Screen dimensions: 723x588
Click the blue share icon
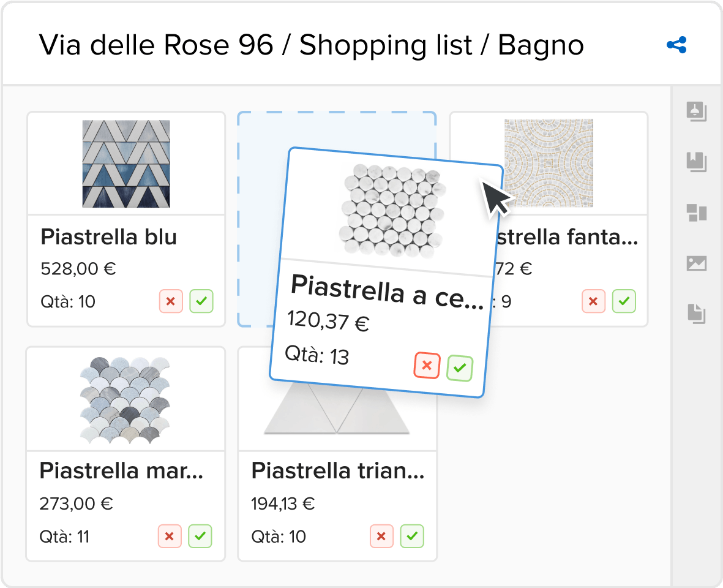coord(676,45)
